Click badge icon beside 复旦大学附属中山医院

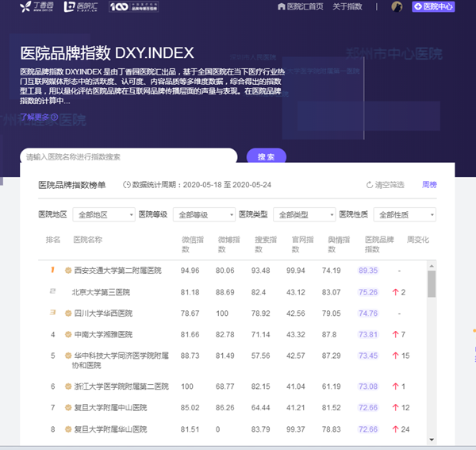pos(68,407)
